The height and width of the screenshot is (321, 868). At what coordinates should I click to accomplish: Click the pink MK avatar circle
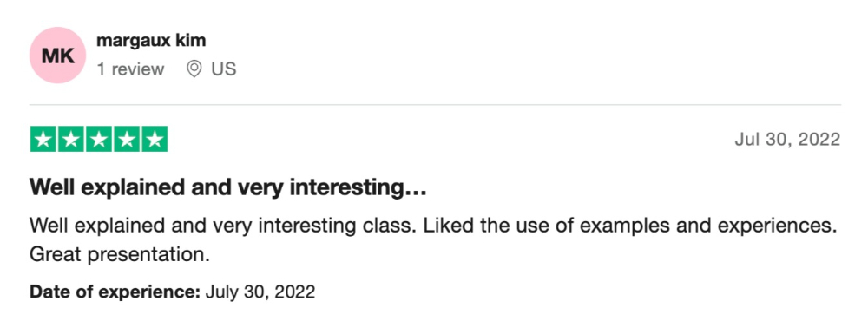(x=57, y=56)
